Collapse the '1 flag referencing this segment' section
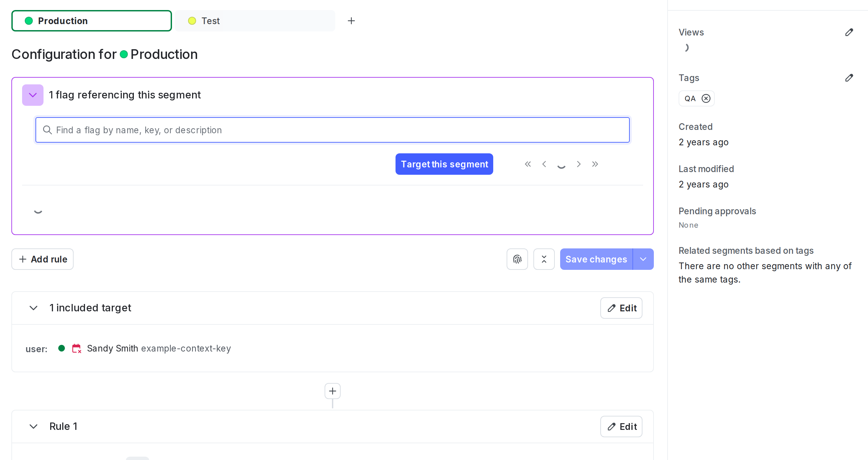The width and height of the screenshot is (868, 460). (x=33, y=95)
